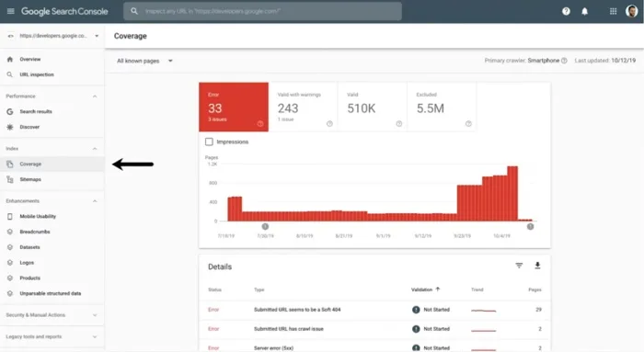
Task: Open the user account avatar
Action: 631,11
